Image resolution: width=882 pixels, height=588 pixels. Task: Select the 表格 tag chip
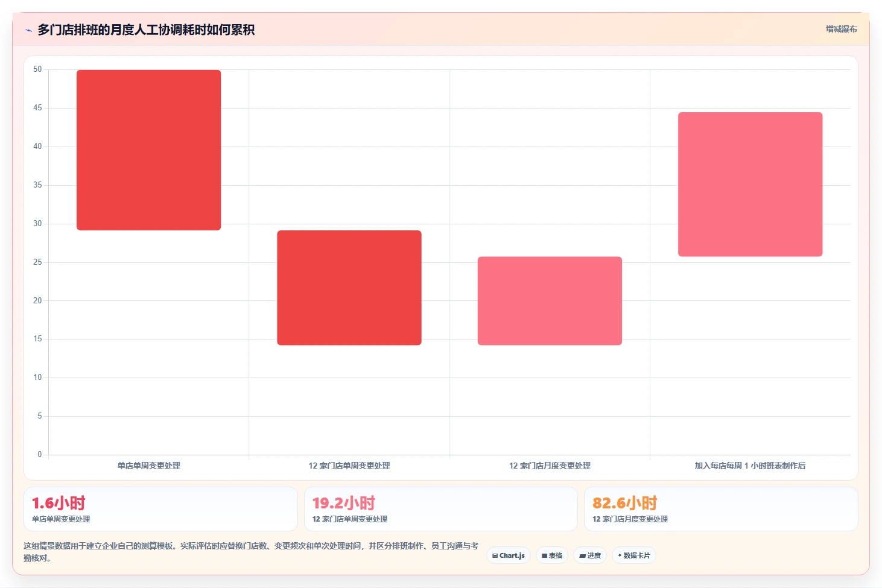click(552, 555)
